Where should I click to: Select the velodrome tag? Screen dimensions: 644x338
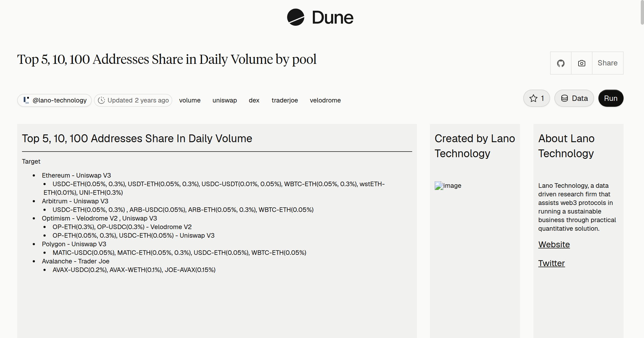coord(325,100)
